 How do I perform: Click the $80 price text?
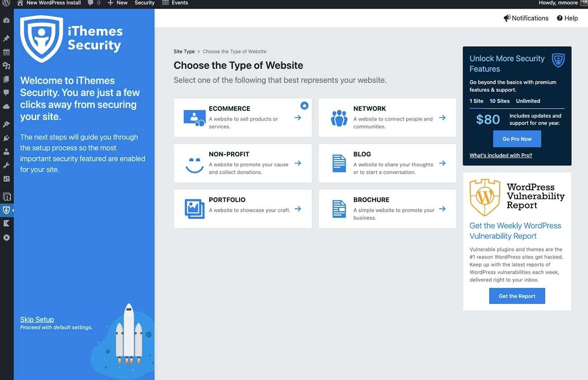click(488, 119)
